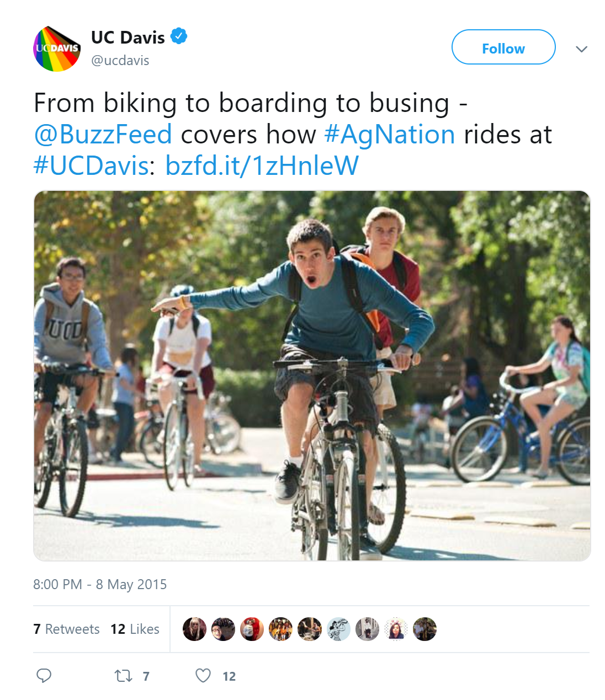Click the retweet arrows icon
605x700 pixels.
pos(123,676)
